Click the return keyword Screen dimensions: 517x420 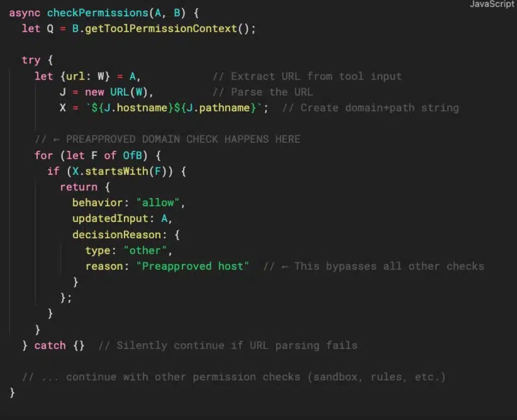click(x=78, y=187)
